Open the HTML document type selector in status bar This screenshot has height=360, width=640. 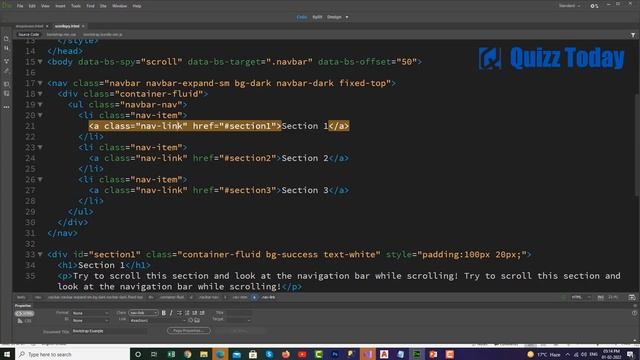pos(581,298)
